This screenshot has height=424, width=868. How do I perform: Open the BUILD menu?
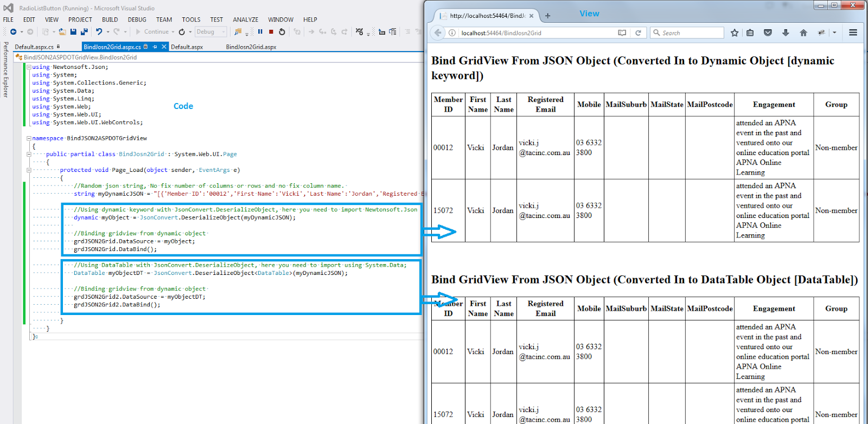pos(110,20)
